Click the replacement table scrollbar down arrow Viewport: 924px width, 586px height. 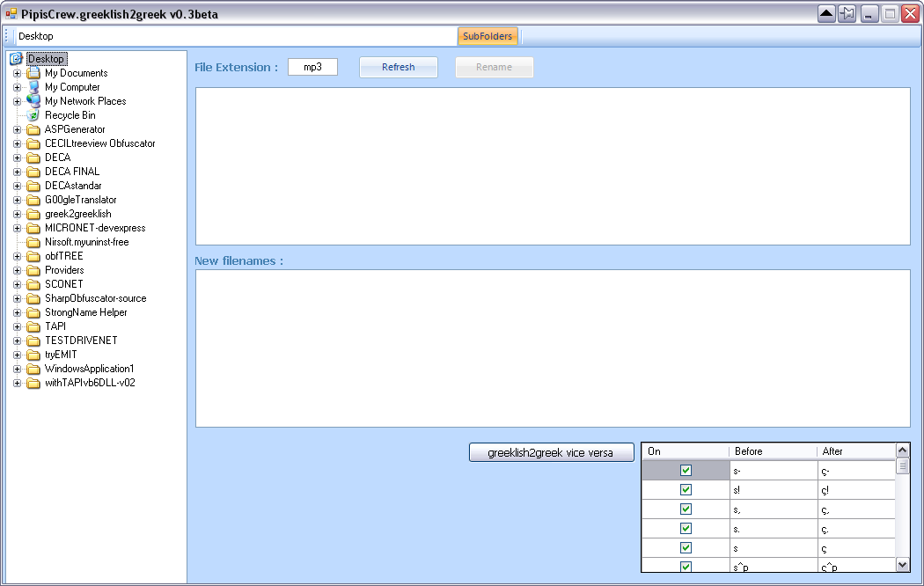pyautogui.click(x=902, y=565)
